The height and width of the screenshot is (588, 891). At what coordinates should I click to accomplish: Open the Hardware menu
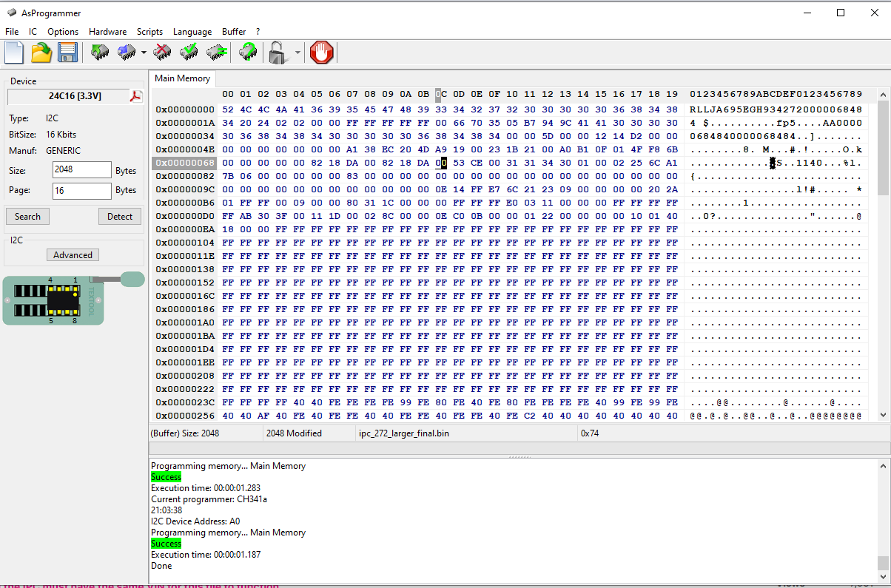[x=107, y=32]
